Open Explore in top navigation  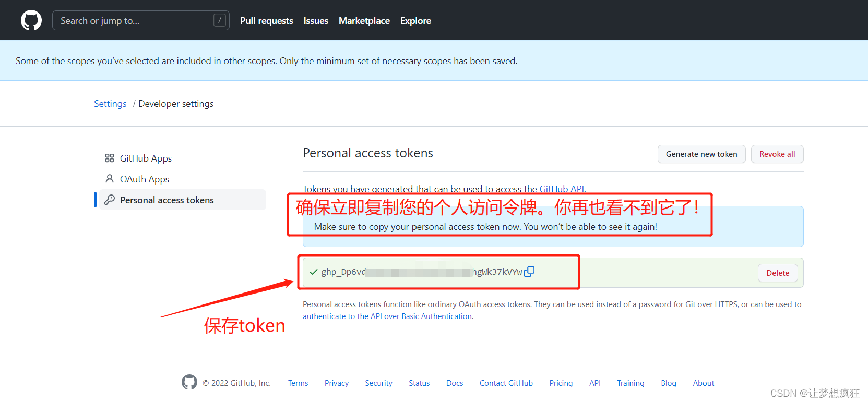click(x=415, y=21)
